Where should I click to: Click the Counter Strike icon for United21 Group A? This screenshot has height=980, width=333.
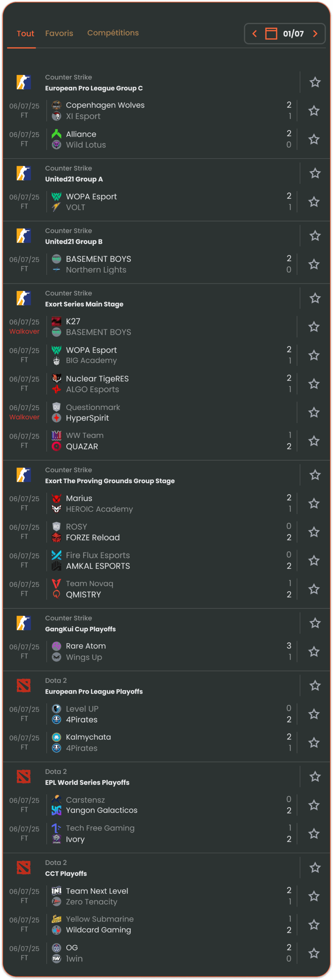click(x=24, y=173)
